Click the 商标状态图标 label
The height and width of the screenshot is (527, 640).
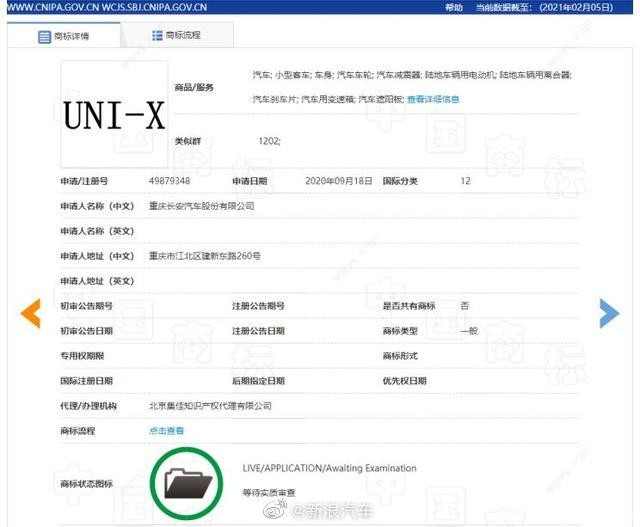coord(87,484)
